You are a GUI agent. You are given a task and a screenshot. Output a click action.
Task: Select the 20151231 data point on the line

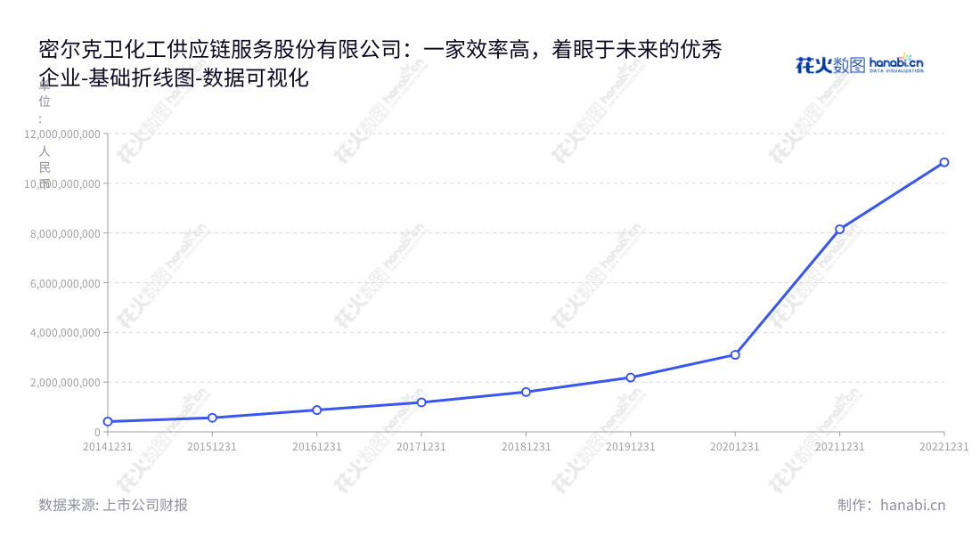tap(213, 418)
